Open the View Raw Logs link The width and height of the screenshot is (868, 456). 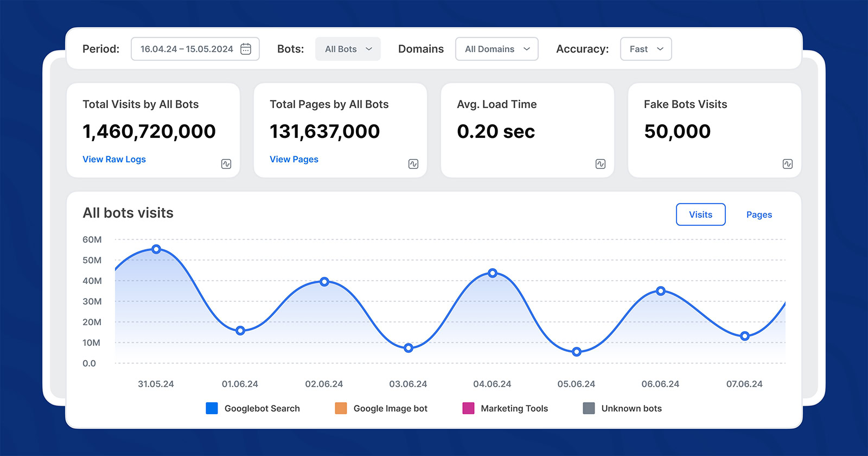click(114, 159)
